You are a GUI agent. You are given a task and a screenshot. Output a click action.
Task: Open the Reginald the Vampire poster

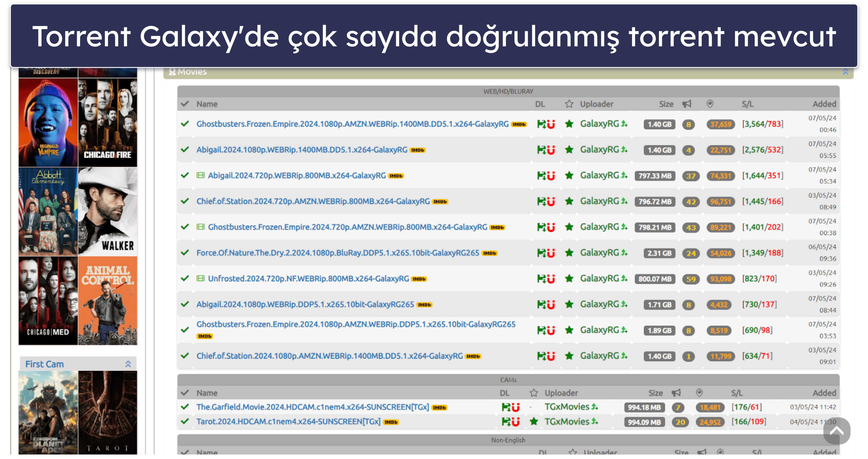coord(48,122)
